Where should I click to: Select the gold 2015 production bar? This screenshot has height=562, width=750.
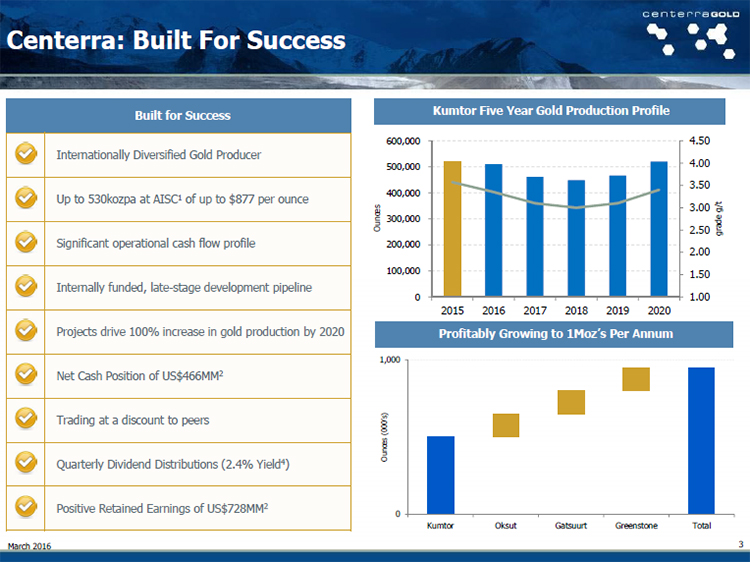pyautogui.click(x=452, y=229)
